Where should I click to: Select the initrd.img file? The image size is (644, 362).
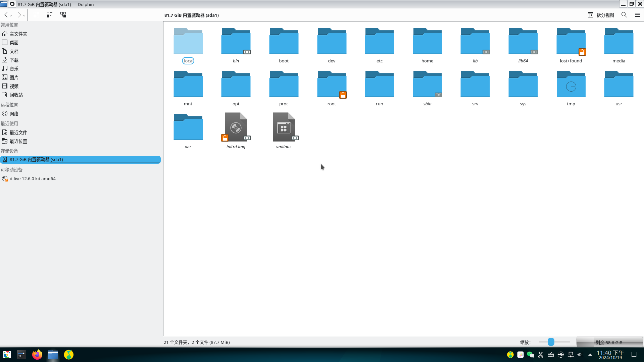[x=236, y=127]
